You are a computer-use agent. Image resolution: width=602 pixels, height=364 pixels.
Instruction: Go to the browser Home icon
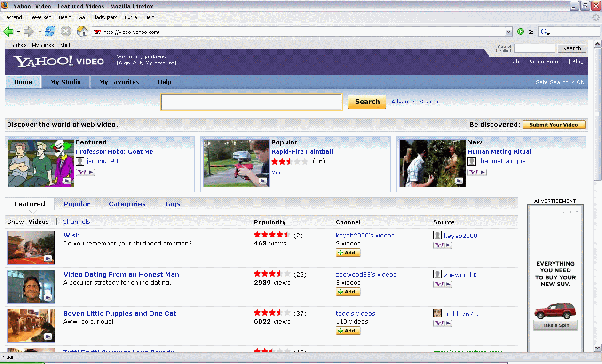[x=82, y=32]
